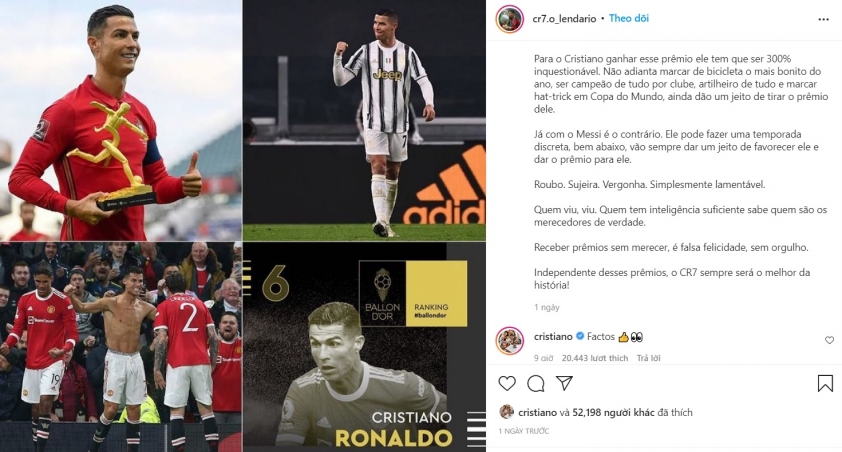
Task: Click the verified badge next to cristiano
Action: tap(580, 337)
